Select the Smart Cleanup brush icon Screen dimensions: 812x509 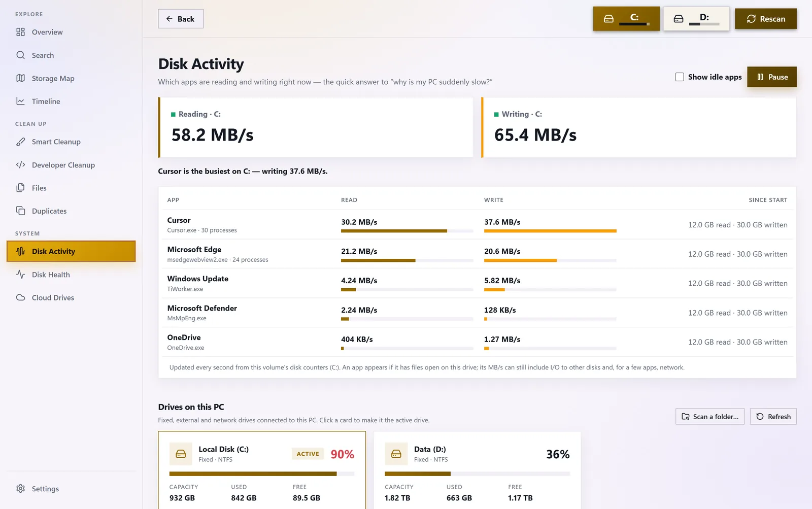pyautogui.click(x=20, y=142)
